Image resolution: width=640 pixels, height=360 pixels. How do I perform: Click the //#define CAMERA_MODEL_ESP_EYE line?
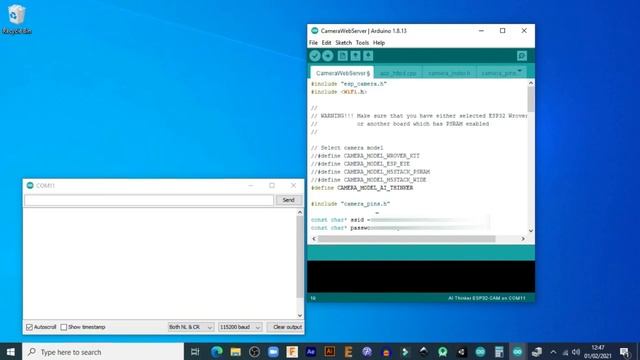[x=360, y=164]
